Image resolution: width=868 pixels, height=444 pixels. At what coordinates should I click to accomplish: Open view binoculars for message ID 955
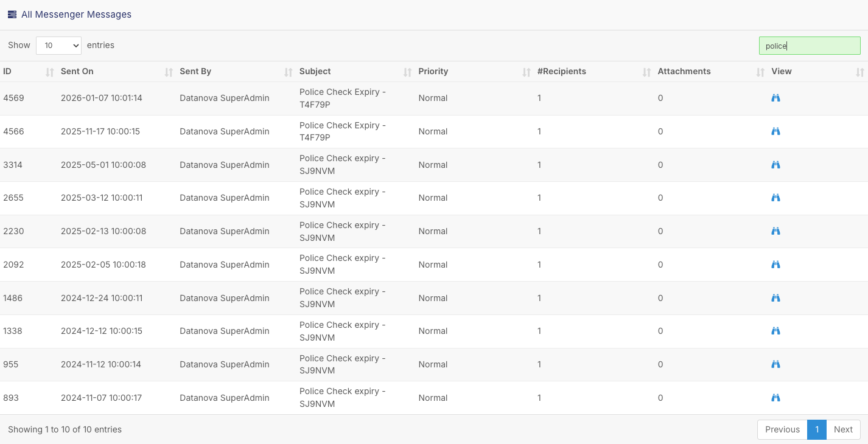[775, 364]
